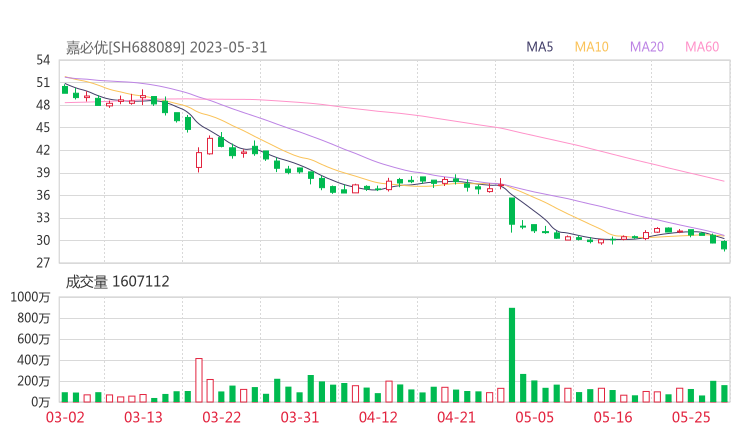Screen dimensions: 740x440
Task: Click the 03-22 date marker
Action: (x=222, y=417)
